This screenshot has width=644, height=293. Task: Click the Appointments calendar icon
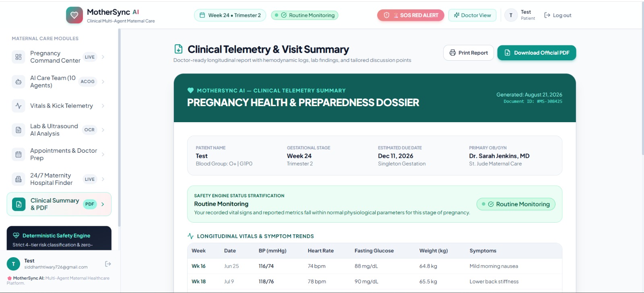pyautogui.click(x=19, y=154)
